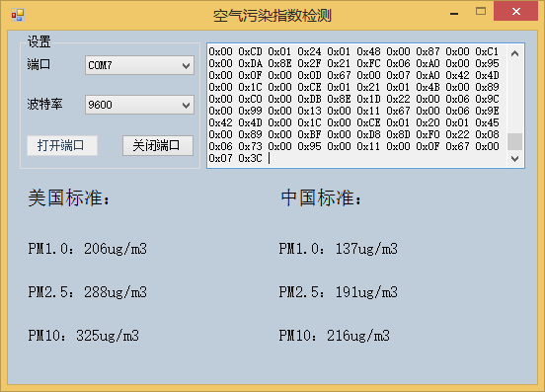Click the hex data scrollbar thumb

click(x=514, y=142)
